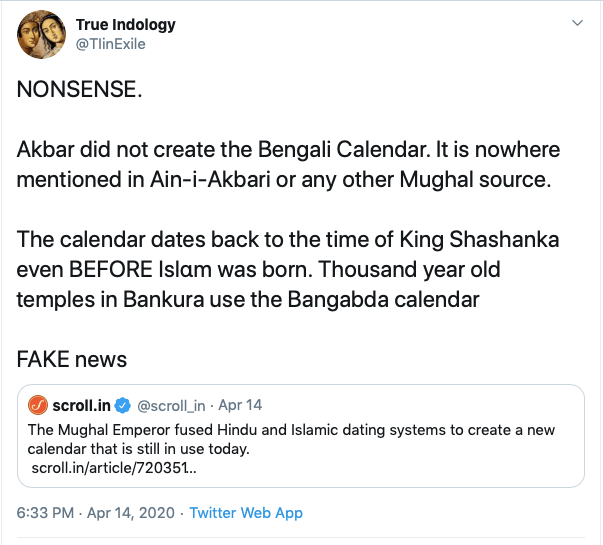Click the FAKE news text line
The width and height of the screenshot is (603, 545).
pos(72,359)
